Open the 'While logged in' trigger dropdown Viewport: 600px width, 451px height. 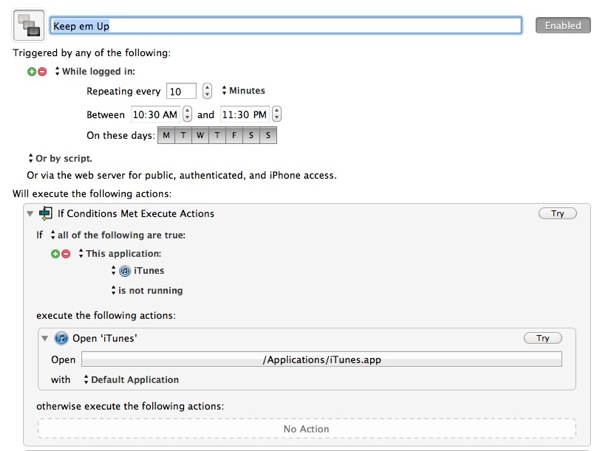tap(95, 72)
